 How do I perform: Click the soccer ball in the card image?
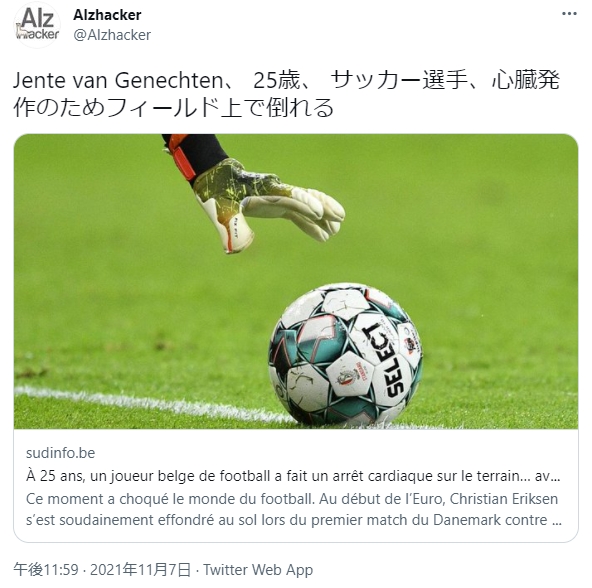345,354
